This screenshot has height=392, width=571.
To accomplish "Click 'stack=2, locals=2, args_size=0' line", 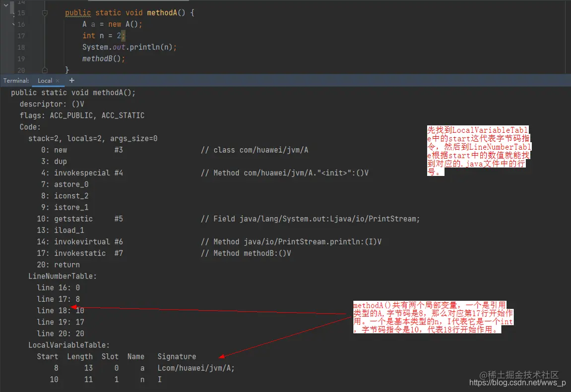I will 93,139.
